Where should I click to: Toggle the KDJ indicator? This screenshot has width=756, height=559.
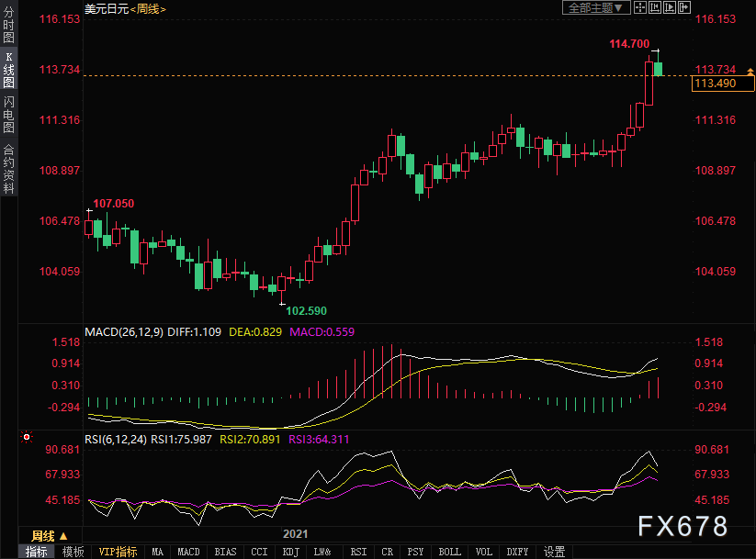click(x=291, y=552)
